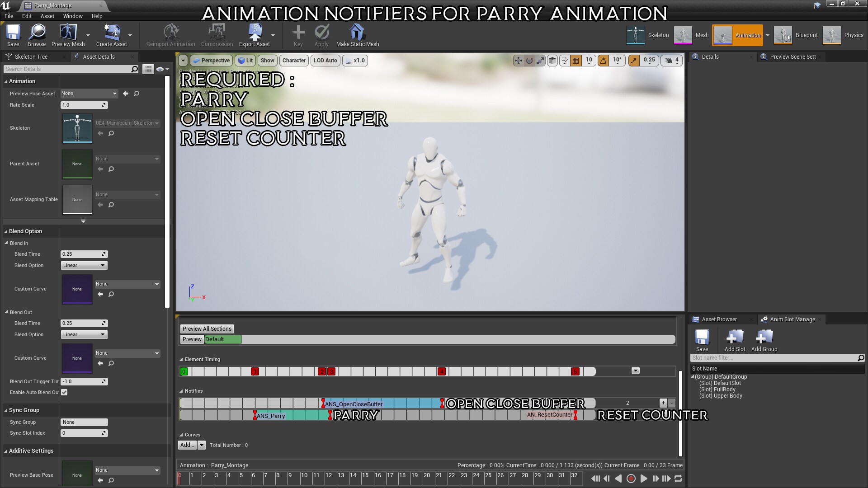Select the Compression tool icon
The image size is (868, 488).
(217, 33)
